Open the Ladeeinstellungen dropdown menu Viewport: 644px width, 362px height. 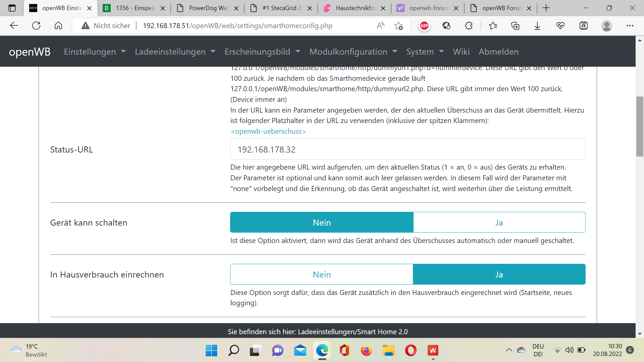175,52
